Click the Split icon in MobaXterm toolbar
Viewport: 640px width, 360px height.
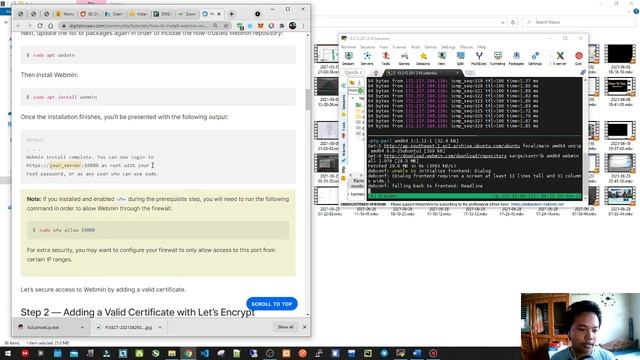460,58
